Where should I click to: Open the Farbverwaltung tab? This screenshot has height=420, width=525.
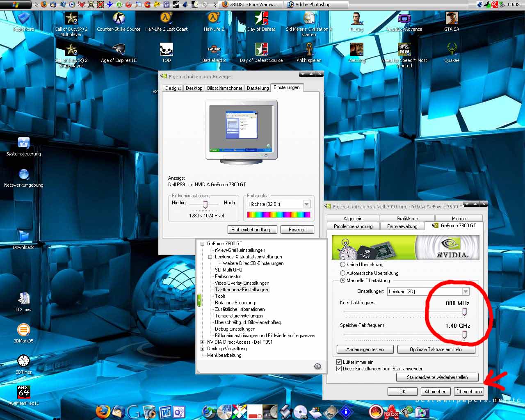[402, 226]
